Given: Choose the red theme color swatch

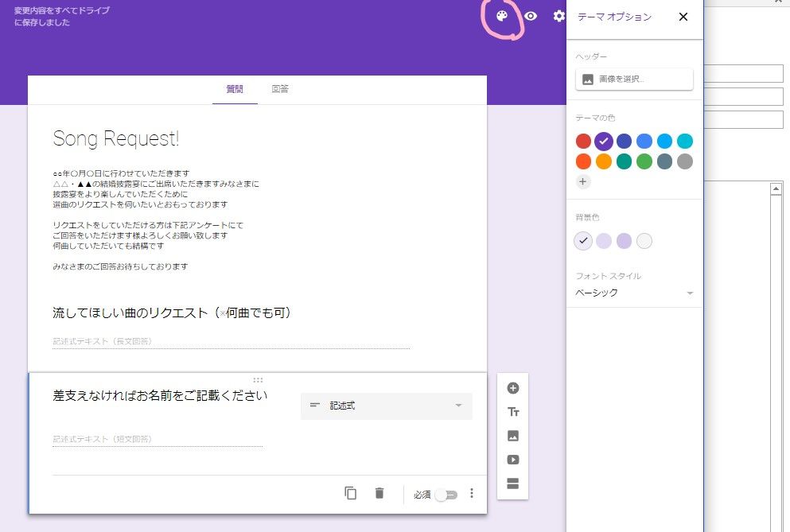Looking at the screenshot, I should point(583,142).
